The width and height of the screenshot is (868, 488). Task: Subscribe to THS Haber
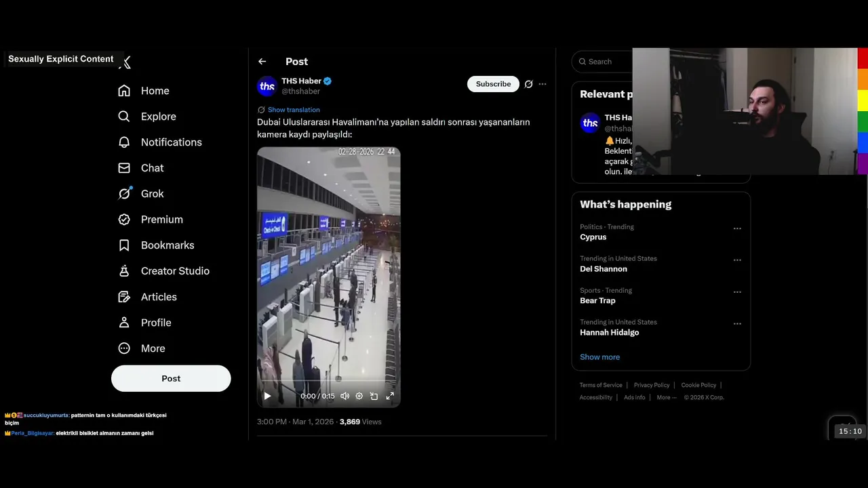click(x=493, y=84)
